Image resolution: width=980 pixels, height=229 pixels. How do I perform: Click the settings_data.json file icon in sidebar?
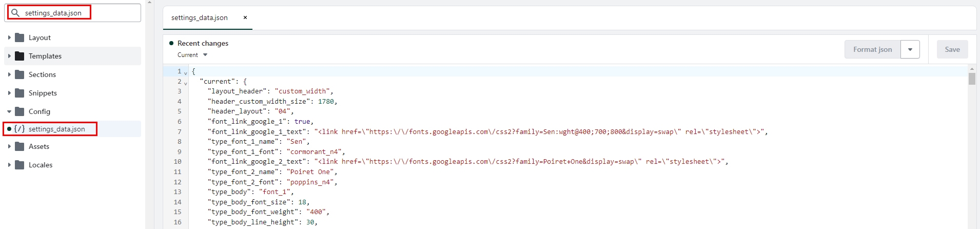point(19,129)
